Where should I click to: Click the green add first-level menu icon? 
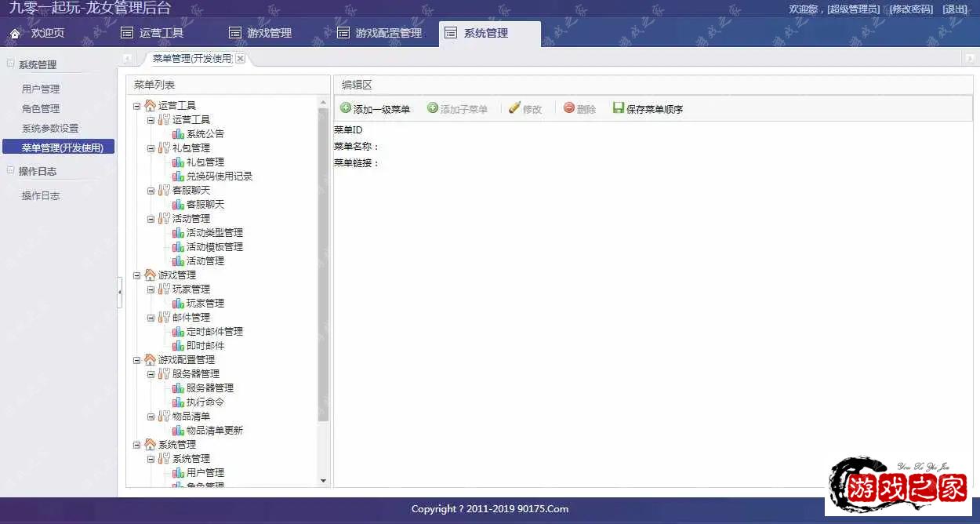click(346, 108)
